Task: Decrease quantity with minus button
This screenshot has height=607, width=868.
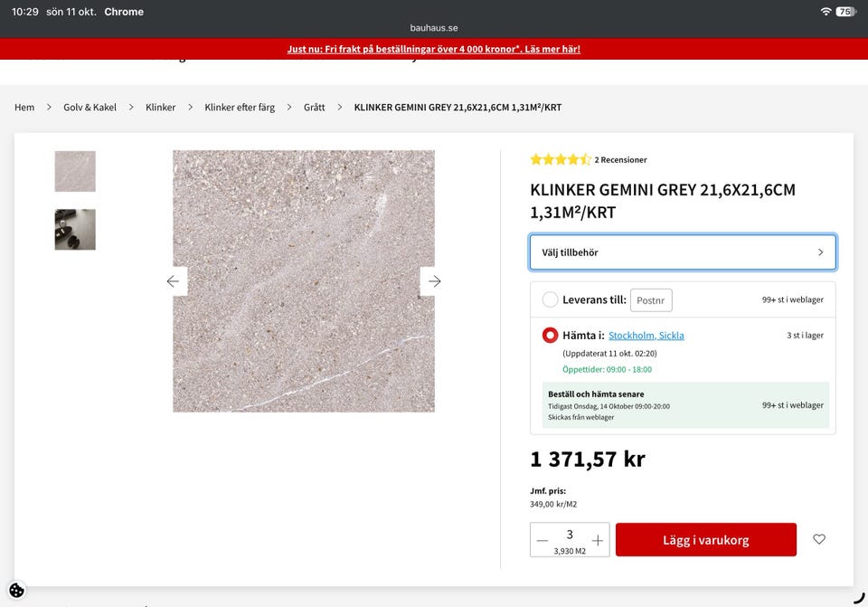Action: [542, 540]
